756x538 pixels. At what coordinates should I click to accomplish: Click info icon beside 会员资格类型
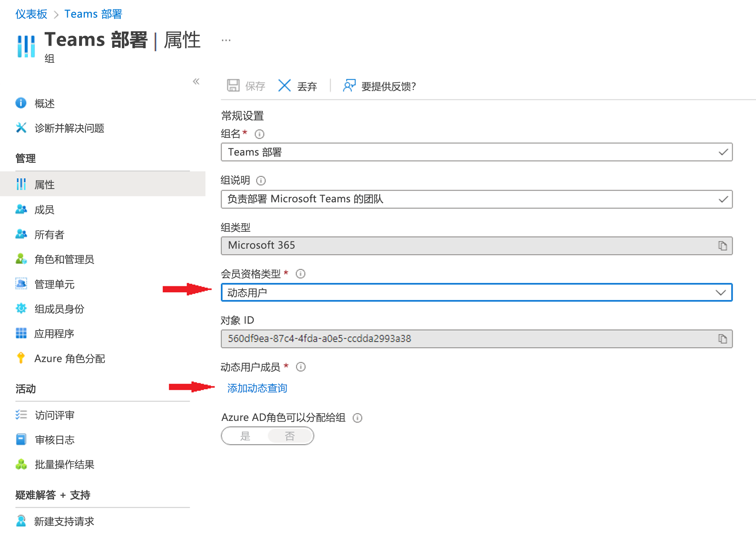300,274
